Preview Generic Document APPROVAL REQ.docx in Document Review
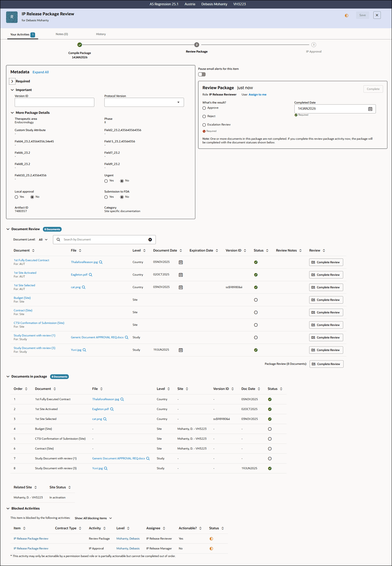 point(127,337)
